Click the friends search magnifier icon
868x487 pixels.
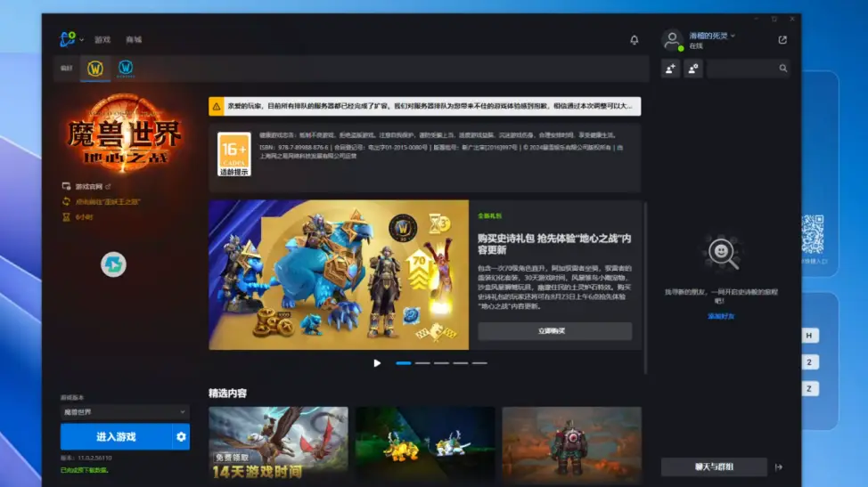point(782,69)
